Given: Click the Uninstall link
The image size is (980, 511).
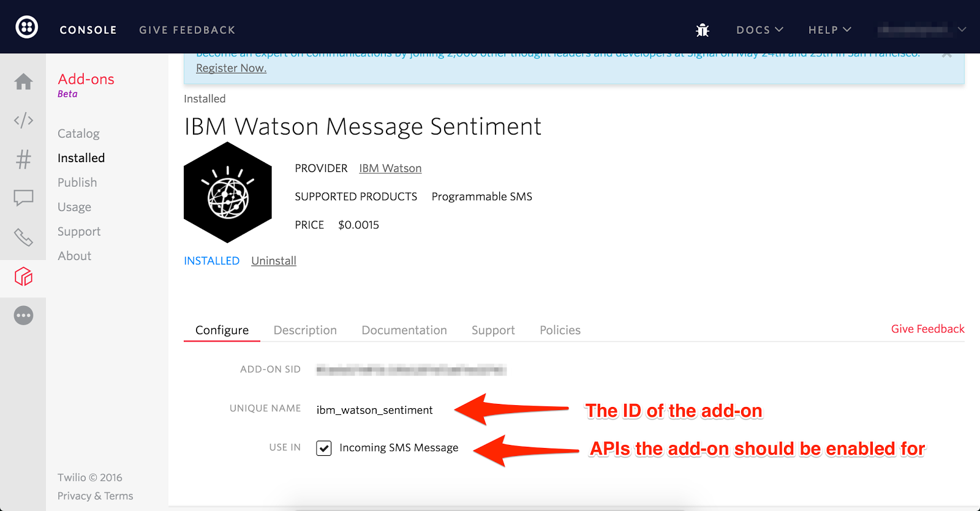Looking at the screenshot, I should (x=274, y=261).
